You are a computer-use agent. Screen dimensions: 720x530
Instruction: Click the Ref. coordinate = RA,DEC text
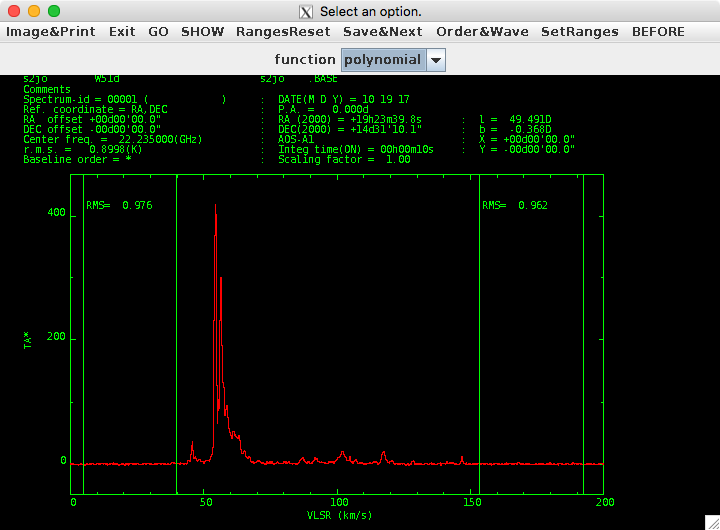[x=96, y=109]
